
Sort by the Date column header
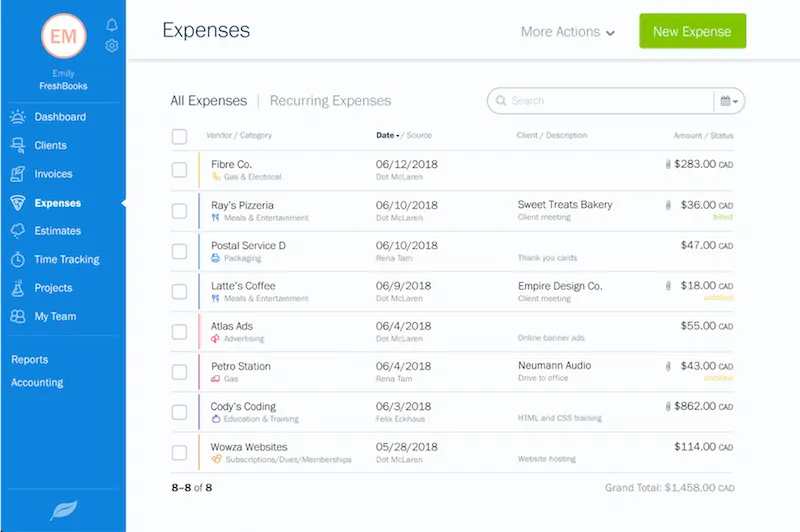tap(387, 135)
